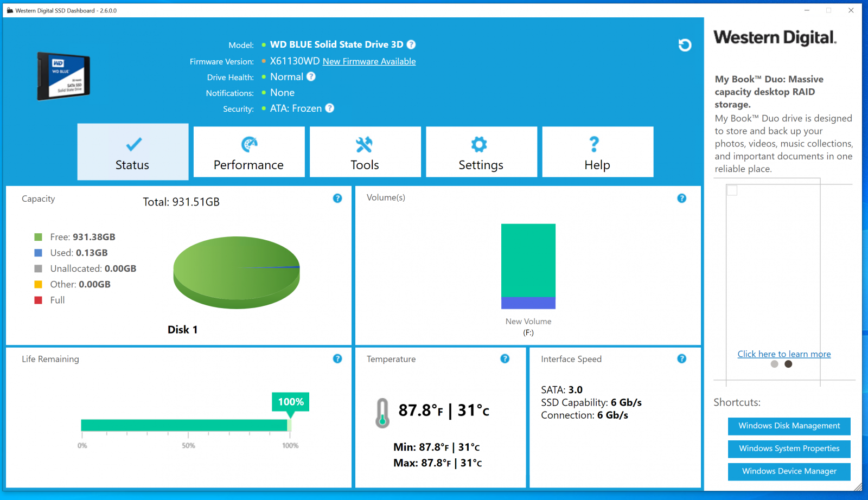
Task: Click help icon beside ATA: Frozen
Action: [329, 108]
